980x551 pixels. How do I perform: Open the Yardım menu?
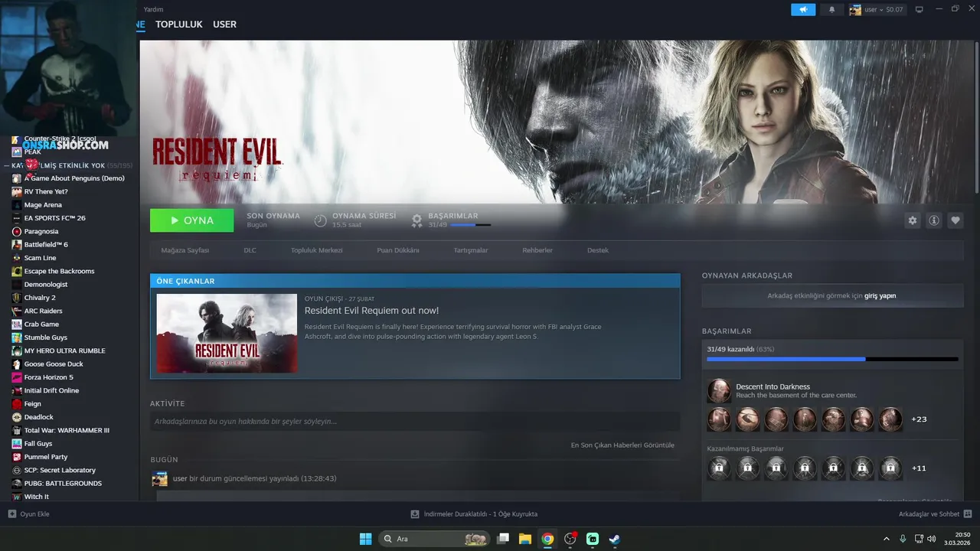click(x=154, y=9)
